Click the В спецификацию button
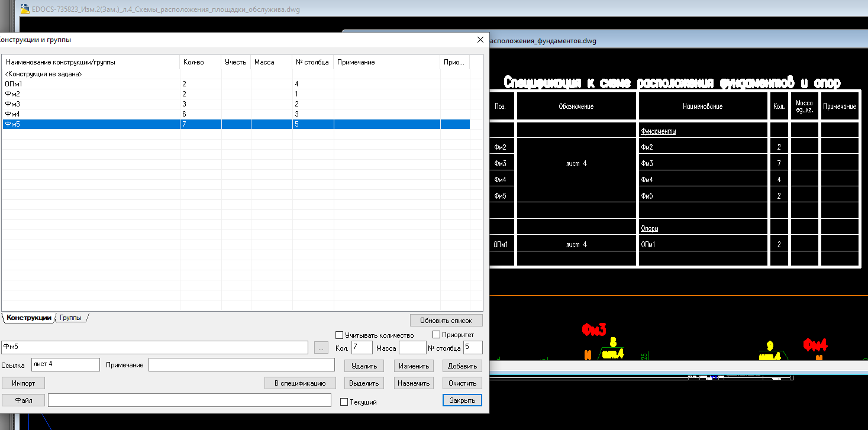The width and height of the screenshot is (868, 430). [x=301, y=383]
